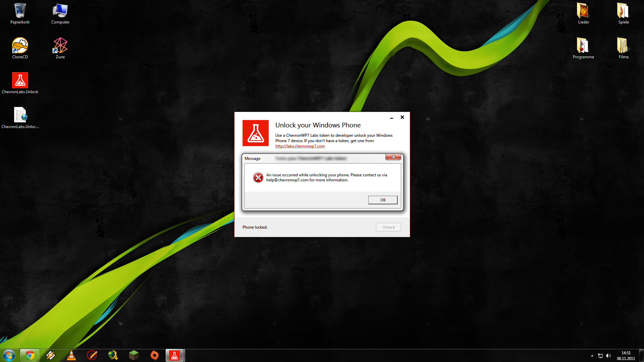Open the labs.chevronwp7.com link
Image resolution: width=644 pixels, height=362 pixels.
point(300,146)
